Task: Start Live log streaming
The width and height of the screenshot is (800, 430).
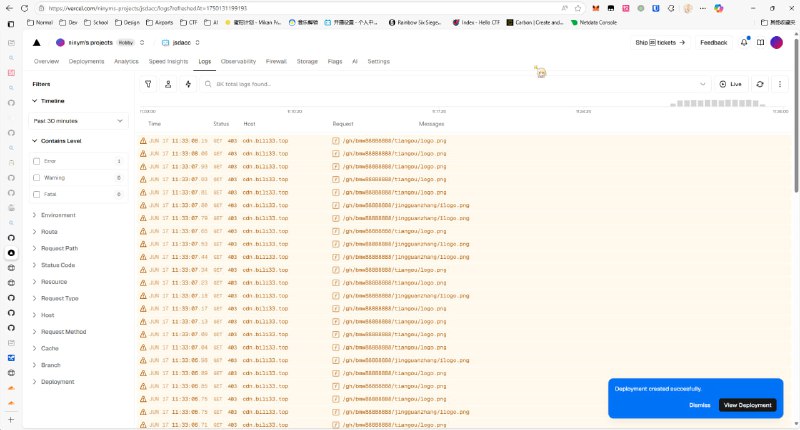Action: (x=731, y=84)
